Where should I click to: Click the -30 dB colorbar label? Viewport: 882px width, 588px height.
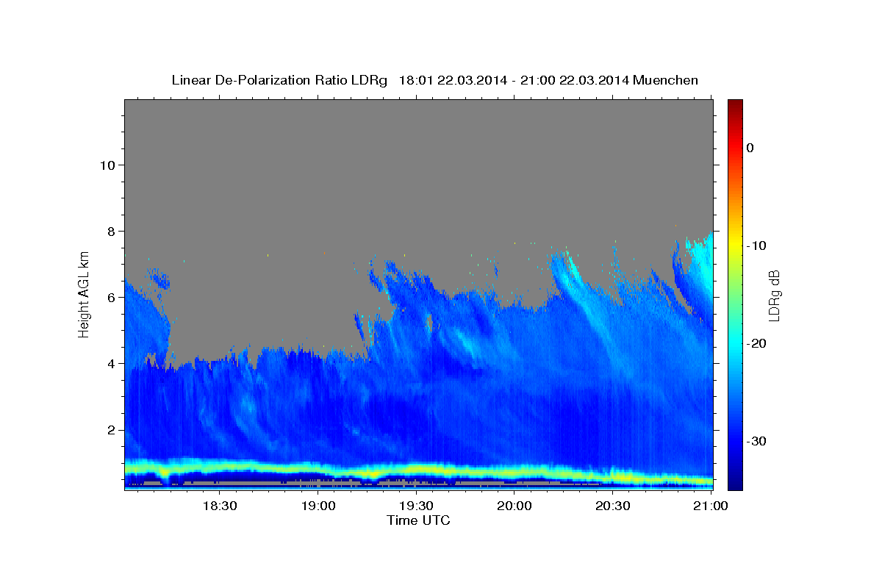click(x=756, y=441)
